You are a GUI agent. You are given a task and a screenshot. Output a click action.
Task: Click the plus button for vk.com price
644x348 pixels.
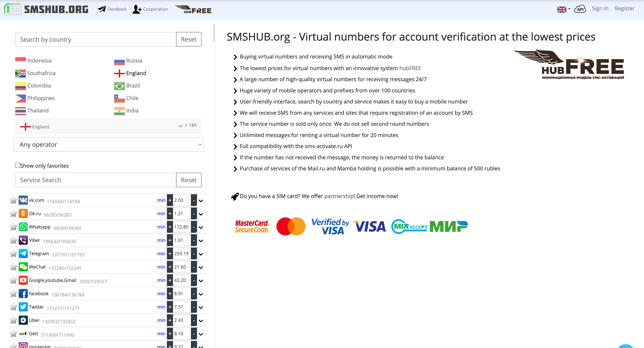pos(170,200)
